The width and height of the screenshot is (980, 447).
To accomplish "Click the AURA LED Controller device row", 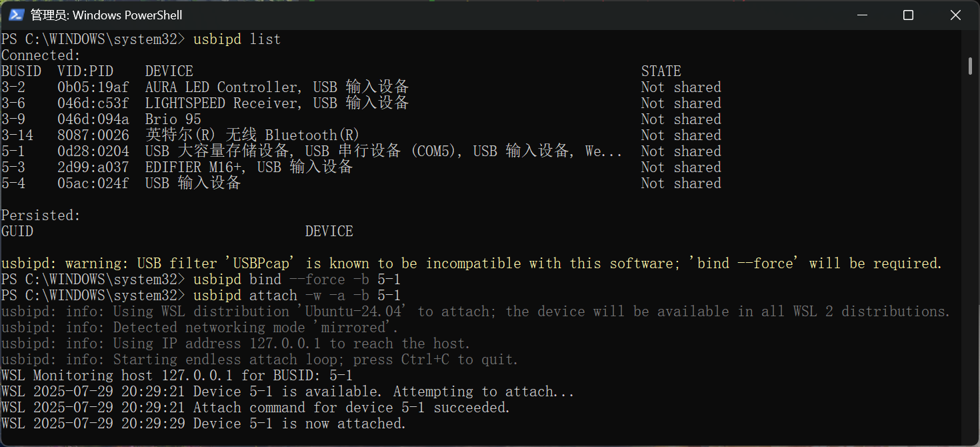I will [361, 87].
